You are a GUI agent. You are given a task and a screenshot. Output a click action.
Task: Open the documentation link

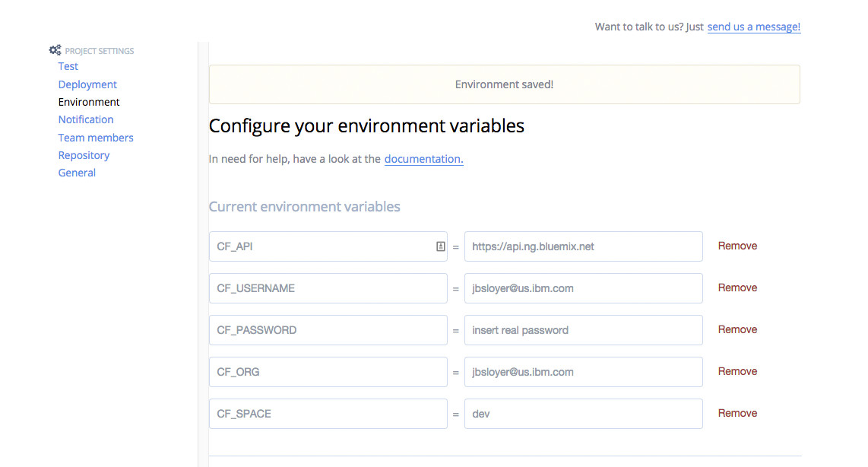[x=423, y=159]
